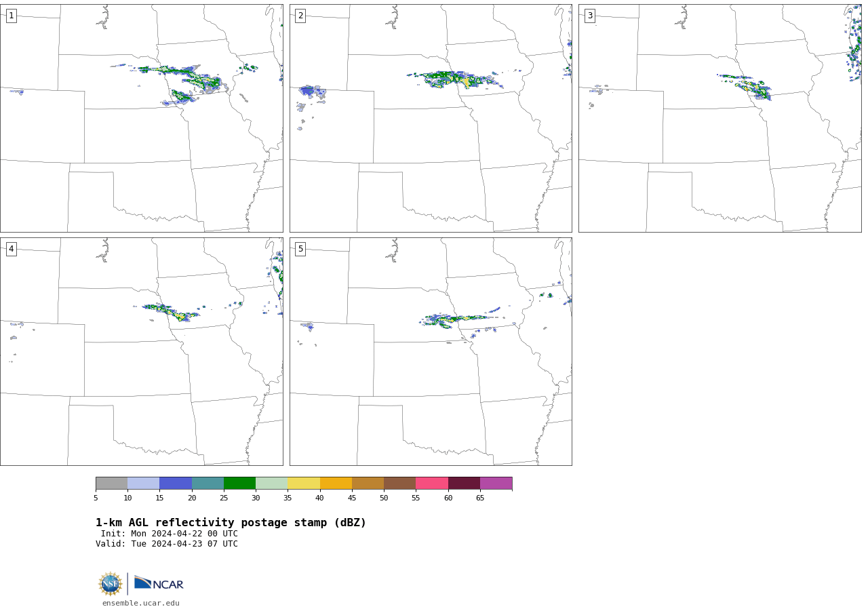Click the 1-km AGL reflectivity title
The image size is (868, 611).
coord(231,523)
